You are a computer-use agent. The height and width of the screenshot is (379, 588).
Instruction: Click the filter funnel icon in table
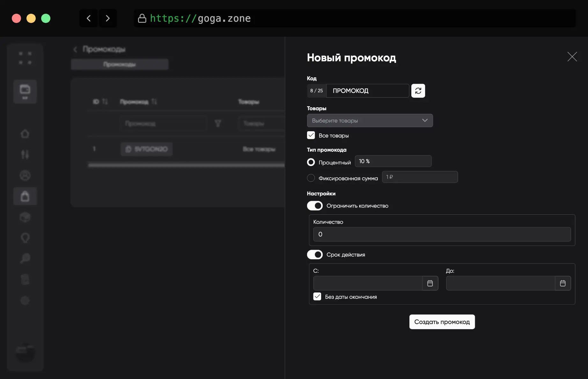coord(218,124)
